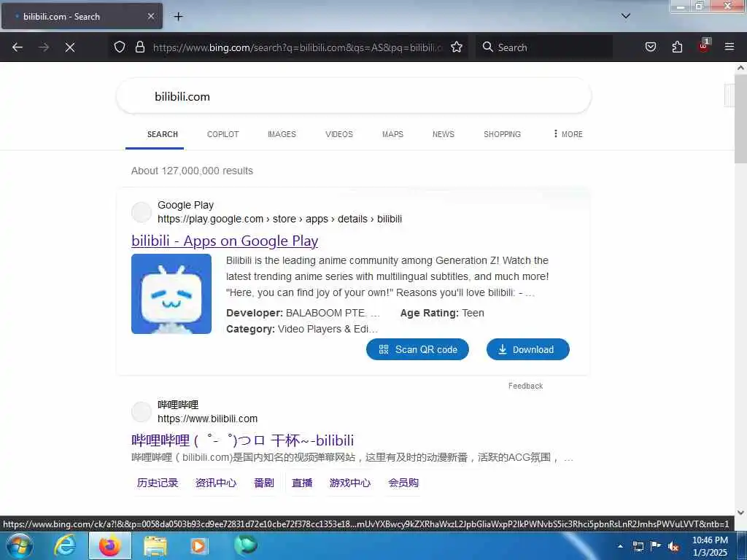
Task: Click the vertical scrollbar thumb
Action: tap(740, 119)
